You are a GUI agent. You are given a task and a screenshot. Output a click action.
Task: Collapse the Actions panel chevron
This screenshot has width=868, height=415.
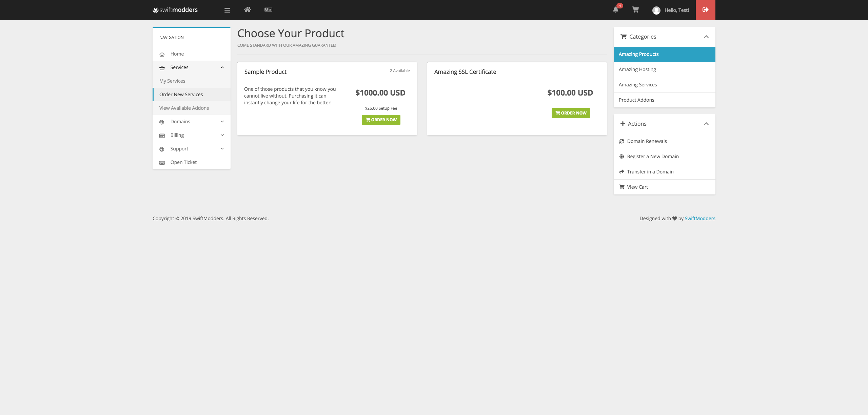[x=706, y=124]
